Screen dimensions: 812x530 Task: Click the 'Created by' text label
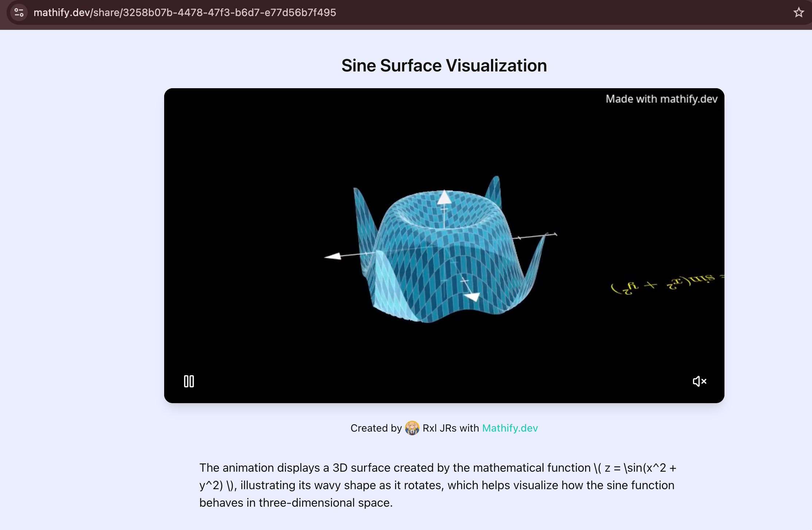(x=376, y=428)
